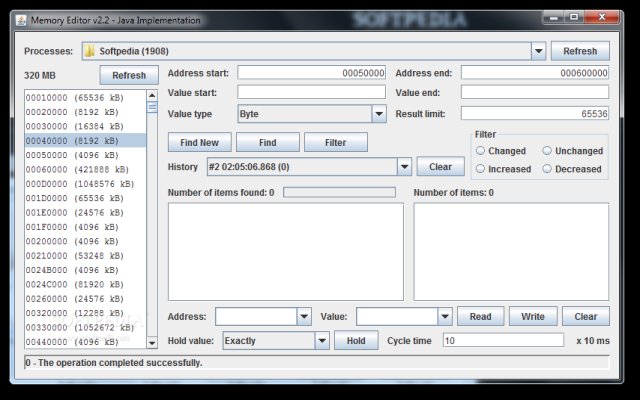Click the memory list scroll down arrow
This screenshot has width=640, height=400.
pos(152,343)
